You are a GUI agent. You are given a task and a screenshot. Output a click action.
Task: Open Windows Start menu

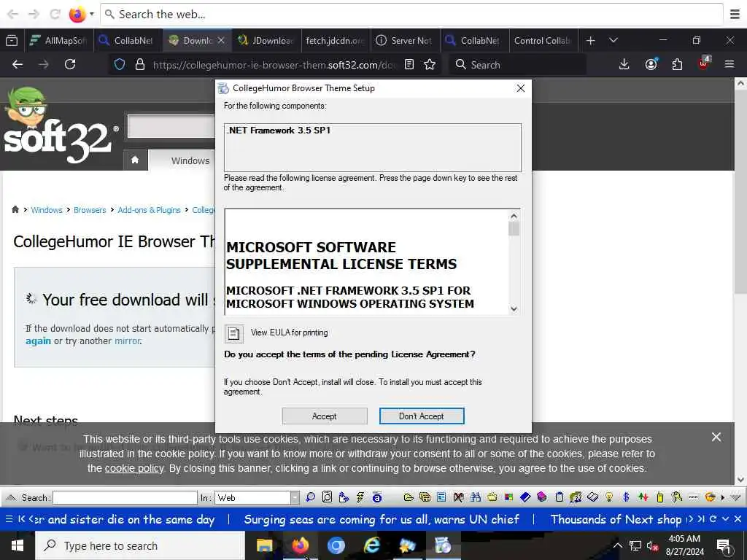tap(18, 545)
